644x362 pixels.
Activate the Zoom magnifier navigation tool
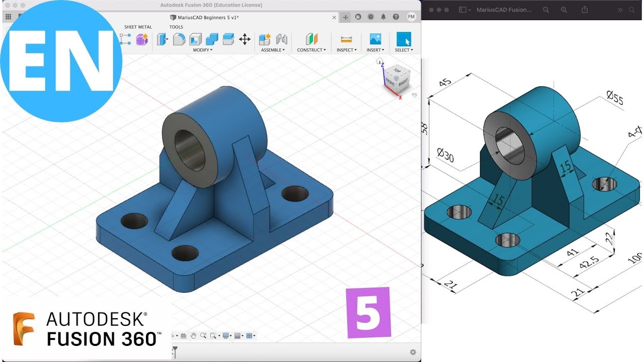[x=203, y=335]
